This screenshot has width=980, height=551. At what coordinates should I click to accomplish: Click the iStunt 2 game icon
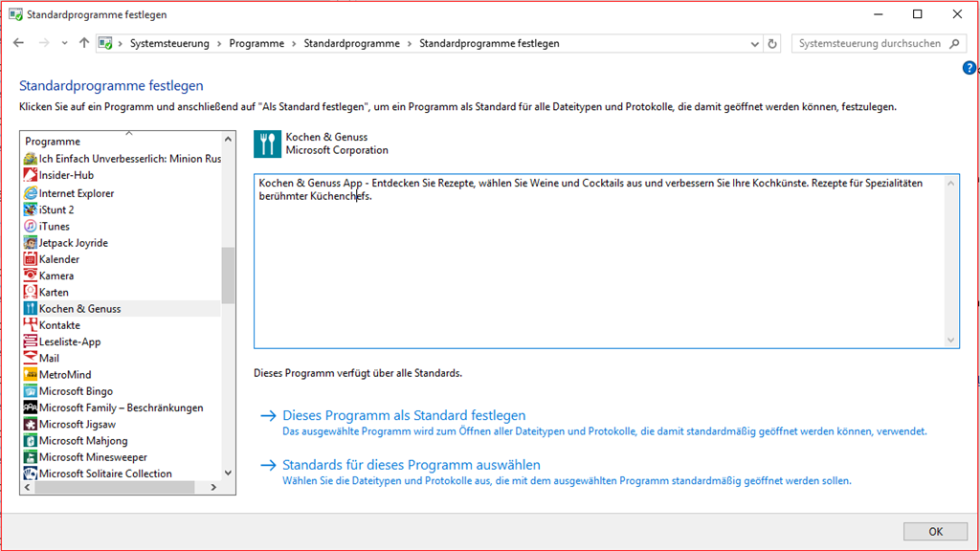30,209
